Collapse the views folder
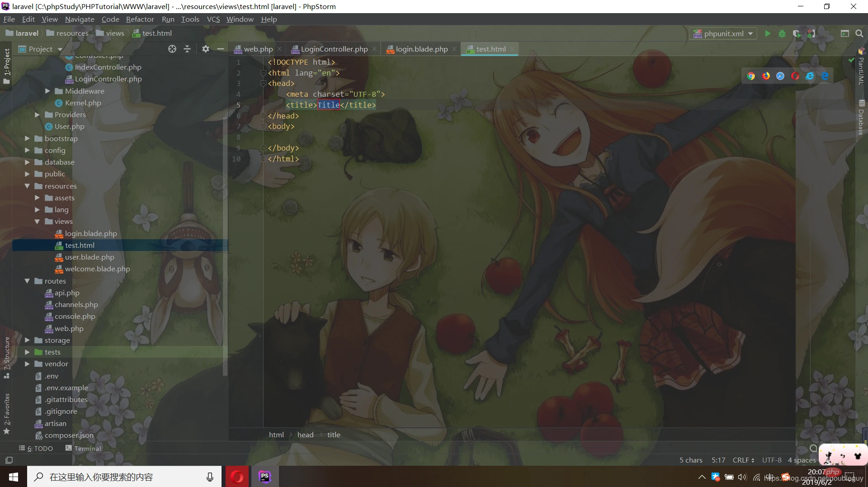This screenshot has width=868, height=487. pyautogui.click(x=38, y=222)
